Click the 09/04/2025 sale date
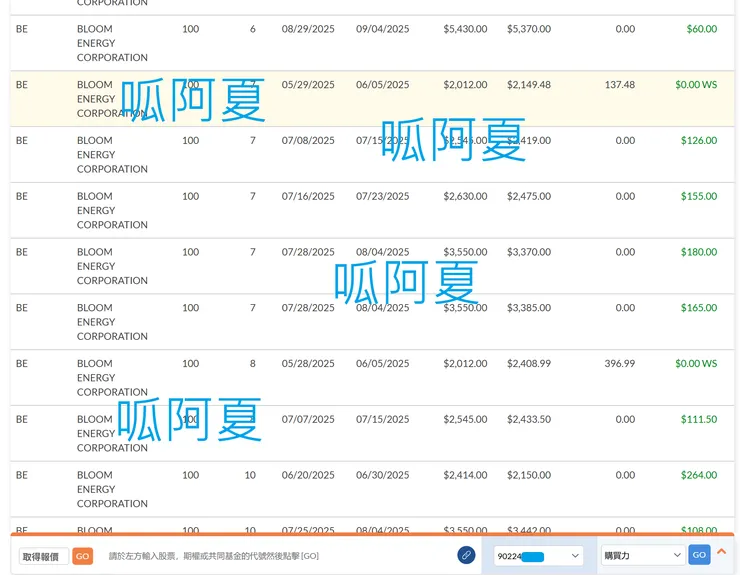Image resolution: width=740 pixels, height=575 pixels. 383,29
